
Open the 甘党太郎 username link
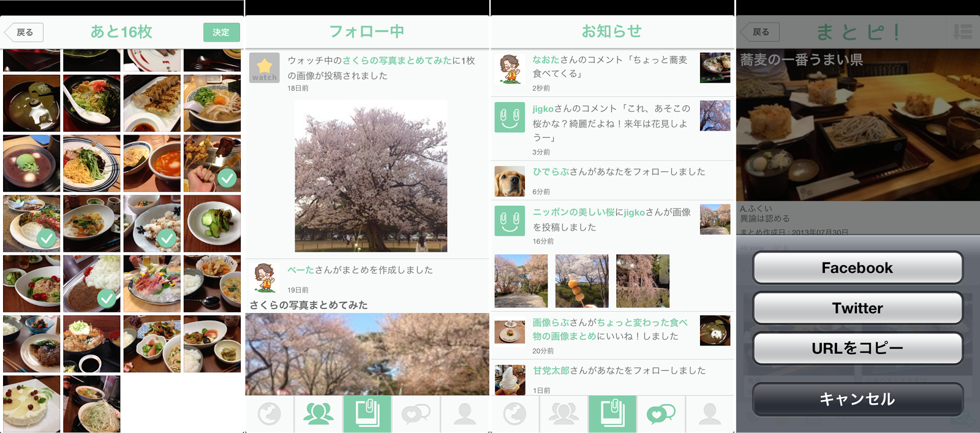coord(551,371)
